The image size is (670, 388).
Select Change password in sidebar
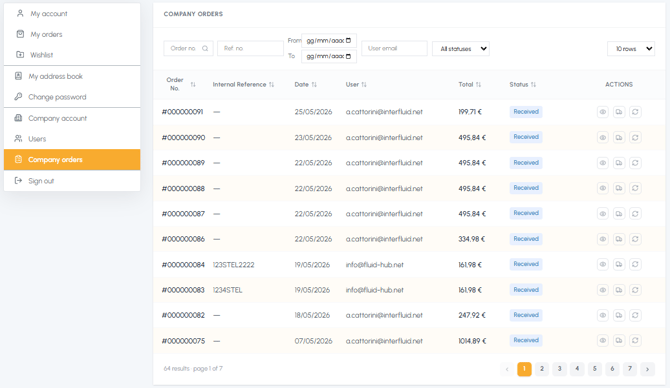[72, 97]
